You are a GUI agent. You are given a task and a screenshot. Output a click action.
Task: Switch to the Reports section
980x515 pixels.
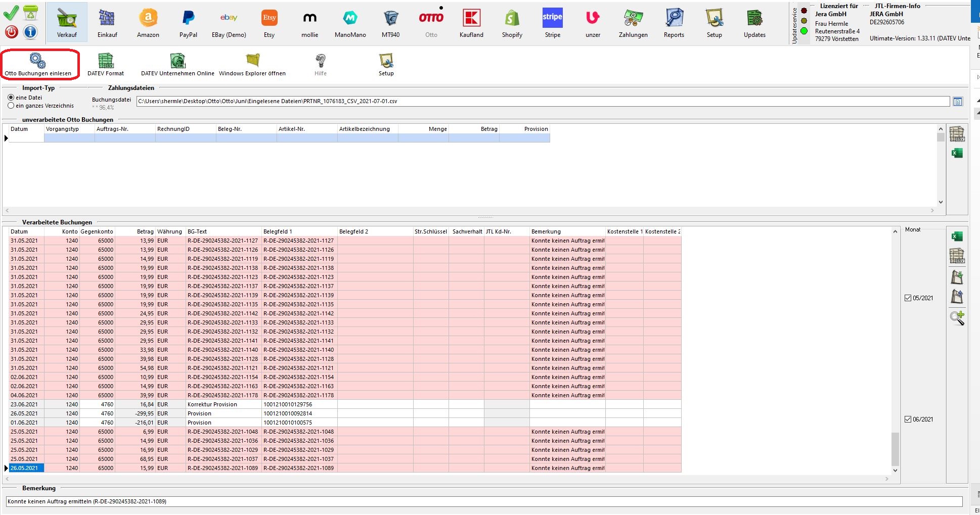(674, 23)
